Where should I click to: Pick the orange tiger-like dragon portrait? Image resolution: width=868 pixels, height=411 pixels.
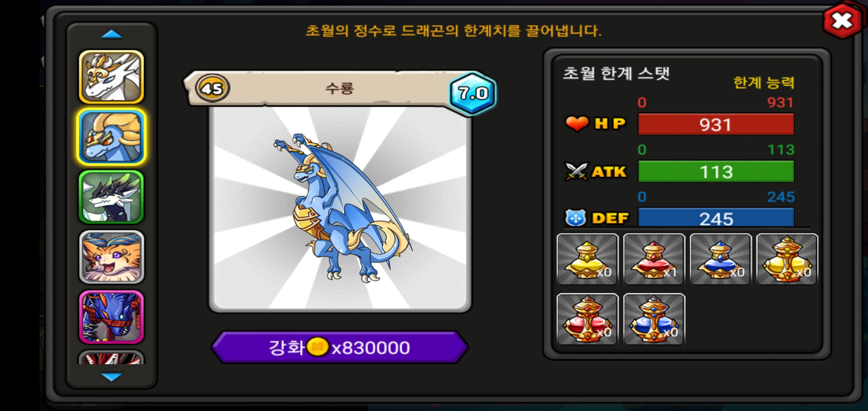111,257
